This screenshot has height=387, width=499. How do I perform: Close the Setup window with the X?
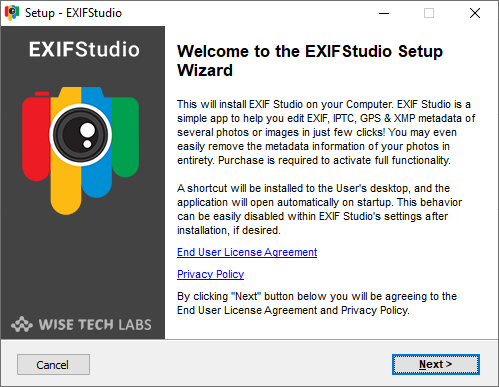[x=475, y=13]
